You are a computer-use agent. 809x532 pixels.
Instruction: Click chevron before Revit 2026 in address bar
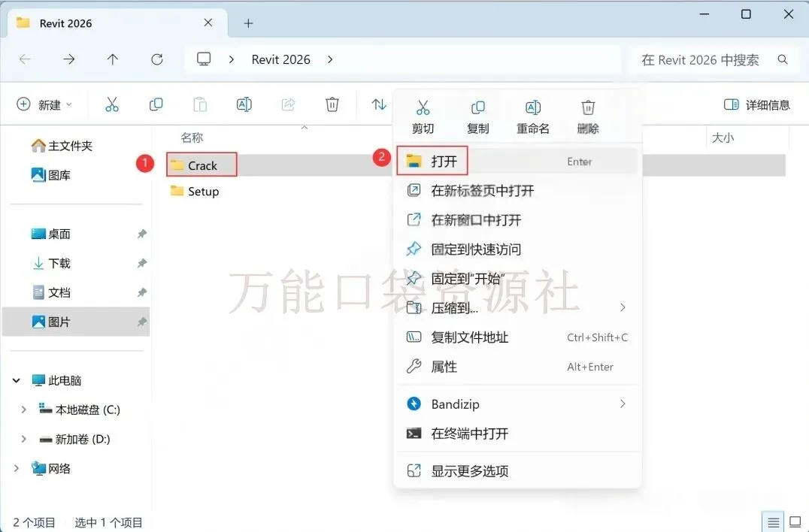pos(232,59)
